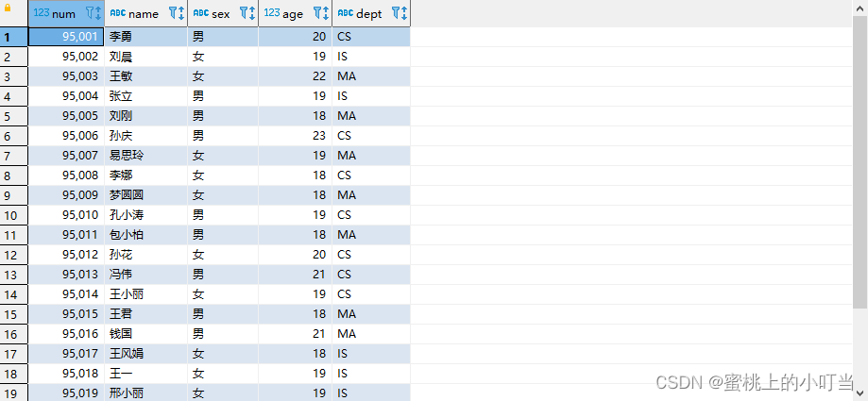Sort by the num column using its arrows

click(98, 13)
